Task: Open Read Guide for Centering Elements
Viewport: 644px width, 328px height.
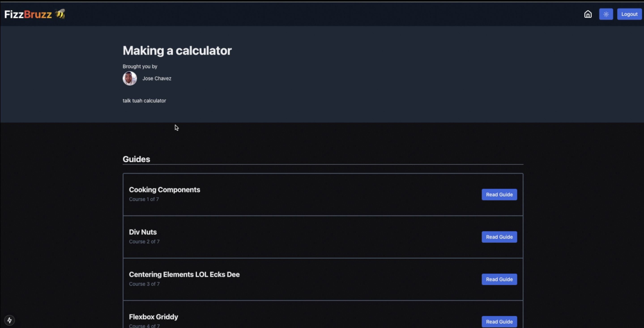Action: coord(499,279)
